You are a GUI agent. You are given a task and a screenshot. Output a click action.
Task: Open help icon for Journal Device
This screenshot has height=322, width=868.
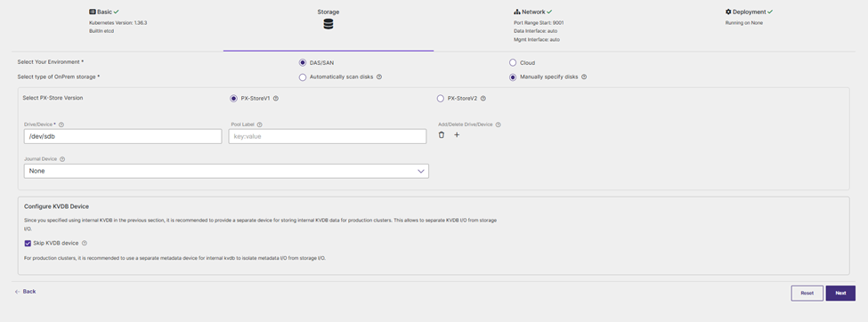(62, 159)
